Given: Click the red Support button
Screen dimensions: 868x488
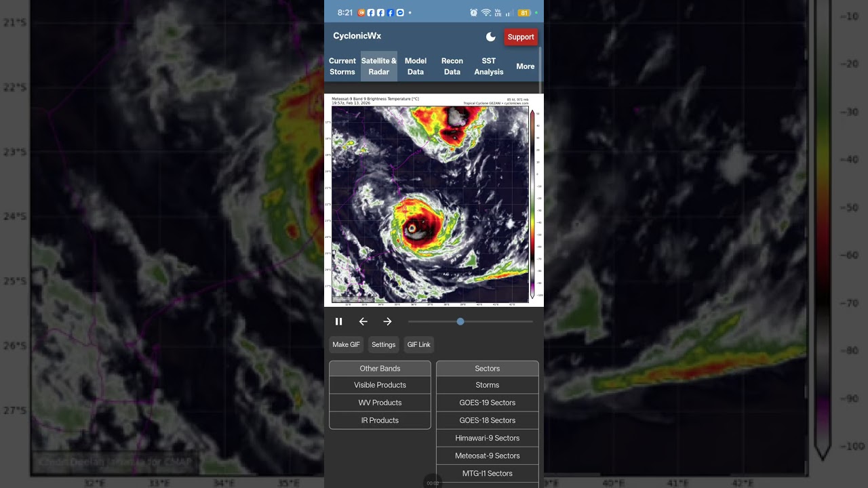Looking at the screenshot, I should click(521, 37).
